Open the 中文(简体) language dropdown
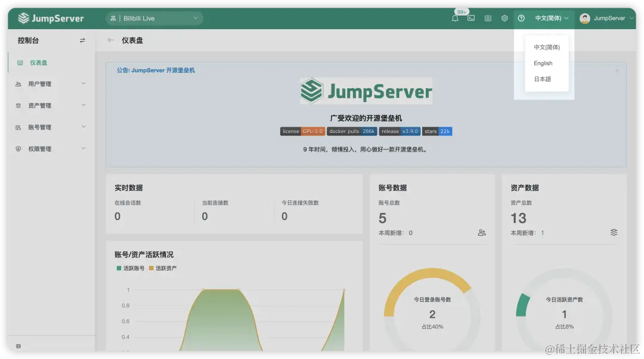 tap(552, 18)
